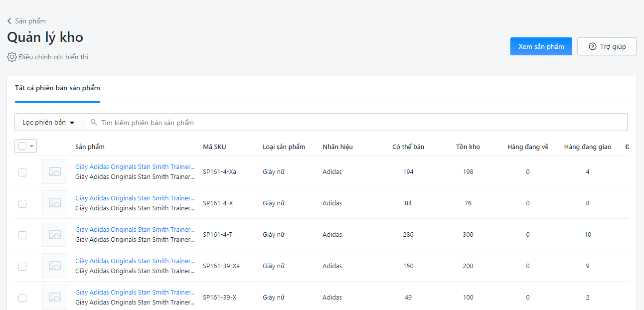Check the row with SKU SP161-4-T
Image resolution: width=644 pixels, height=310 pixels.
[x=22, y=235]
